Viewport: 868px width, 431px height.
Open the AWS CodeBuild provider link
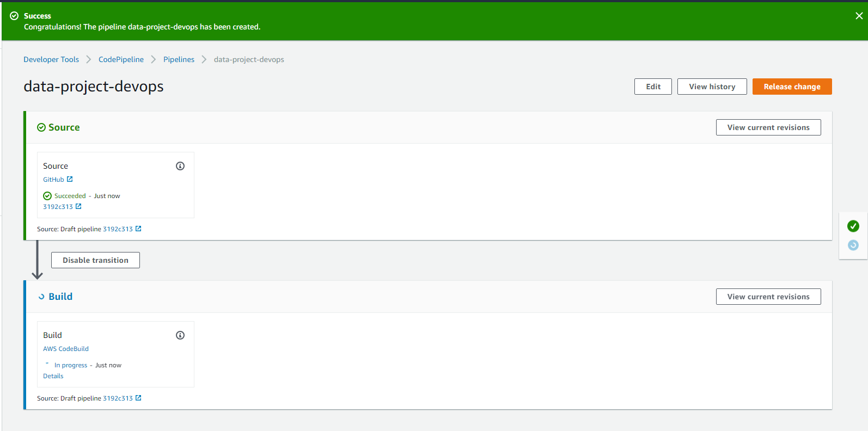point(66,349)
